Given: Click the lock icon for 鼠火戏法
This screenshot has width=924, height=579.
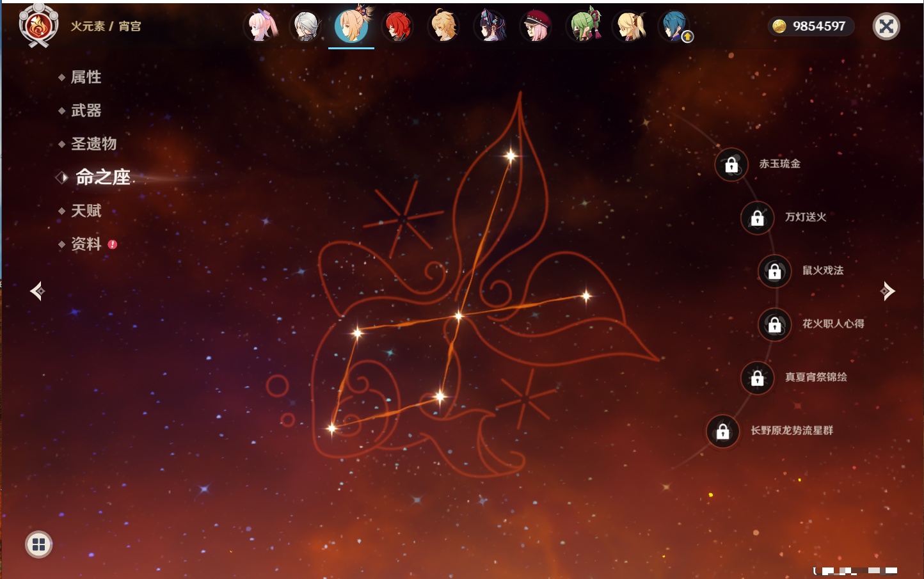Looking at the screenshot, I should (775, 271).
